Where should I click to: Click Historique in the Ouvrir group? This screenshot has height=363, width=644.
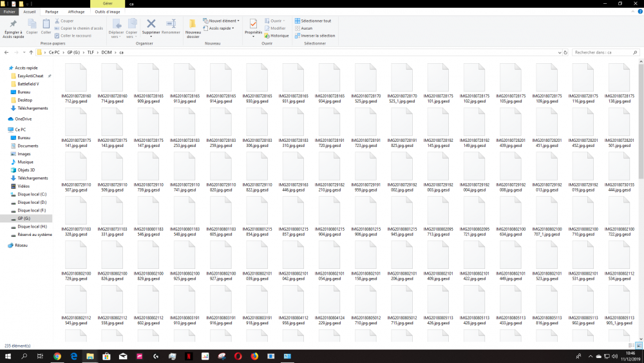(279, 35)
